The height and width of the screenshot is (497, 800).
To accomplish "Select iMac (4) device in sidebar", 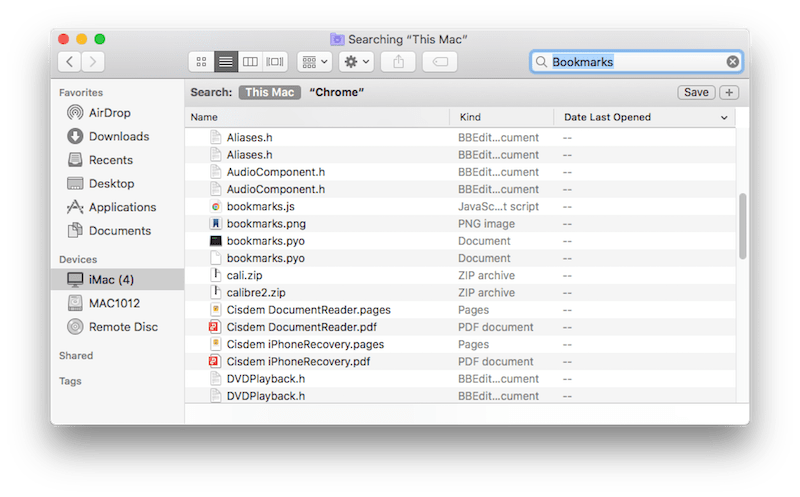I will tap(117, 280).
